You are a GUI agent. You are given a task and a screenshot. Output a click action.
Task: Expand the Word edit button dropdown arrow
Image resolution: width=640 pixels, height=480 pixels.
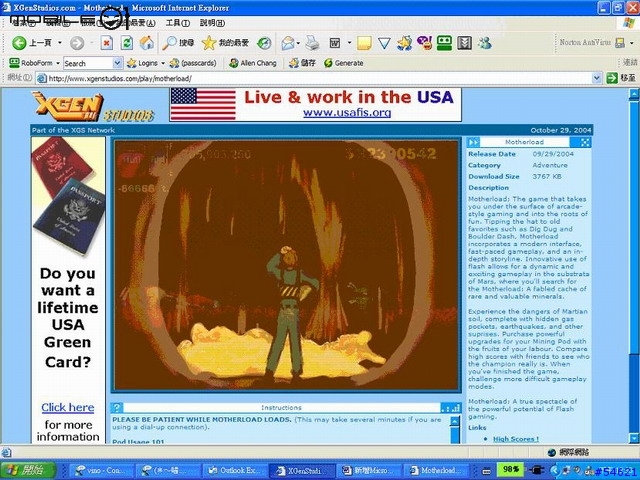tap(349, 43)
